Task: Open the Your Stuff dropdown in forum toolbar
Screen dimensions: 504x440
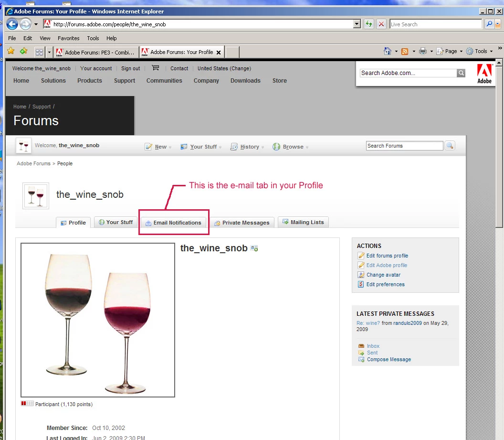Action: tap(201, 147)
